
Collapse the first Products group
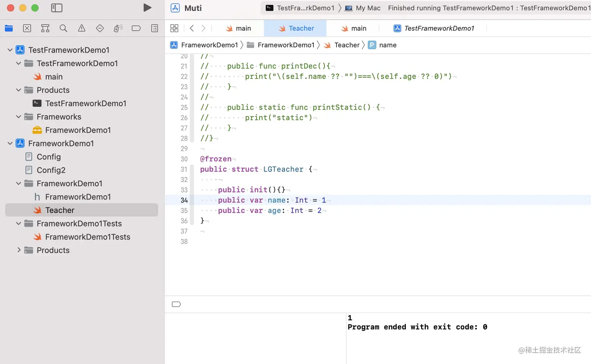click(18, 90)
